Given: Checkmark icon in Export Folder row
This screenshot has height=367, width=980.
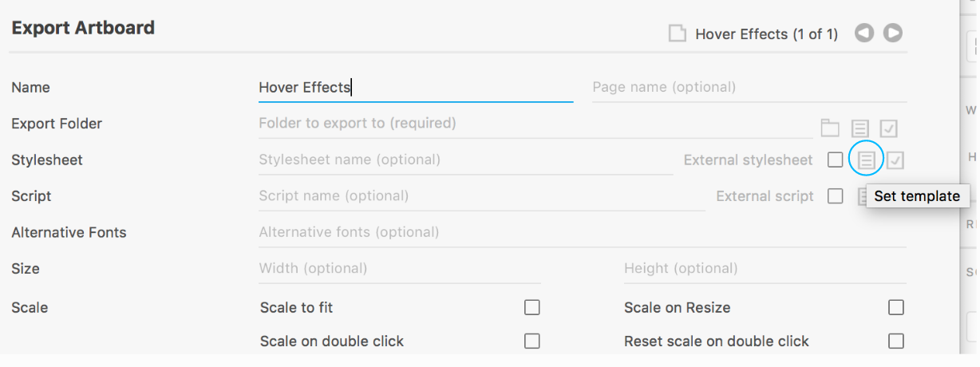Looking at the screenshot, I should [x=889, y=128].
